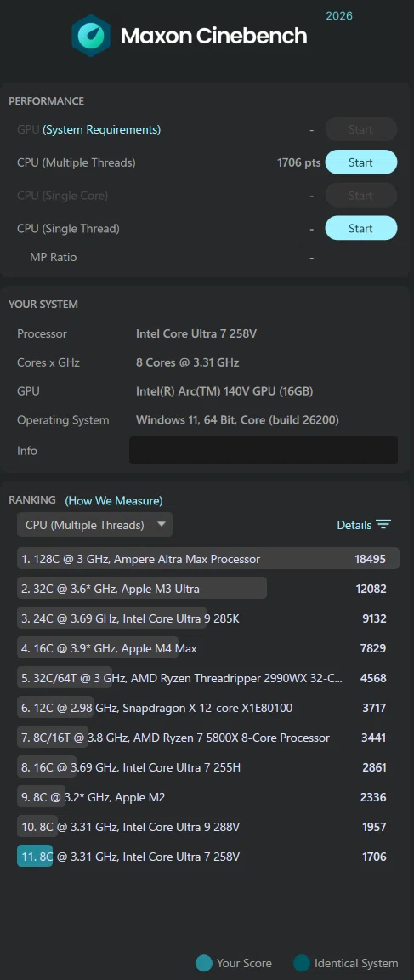Click the Identical System legend circle
The width and height of the screenshot is (414, 980).
click(303, 963)
